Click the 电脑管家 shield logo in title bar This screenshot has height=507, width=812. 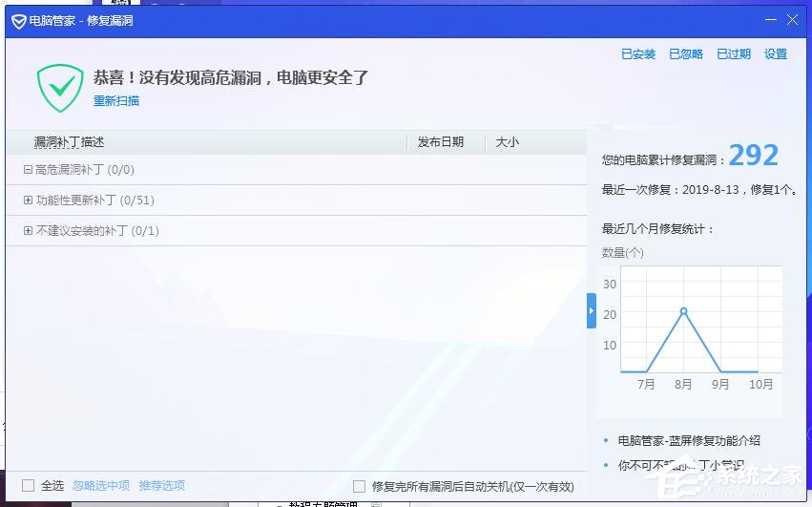(x=19, y=21)
